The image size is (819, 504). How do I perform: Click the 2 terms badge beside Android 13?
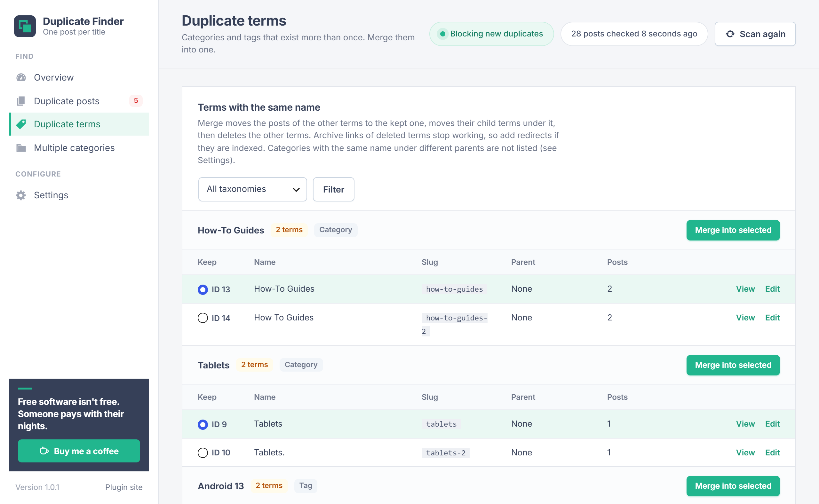[x=269, y=485]
